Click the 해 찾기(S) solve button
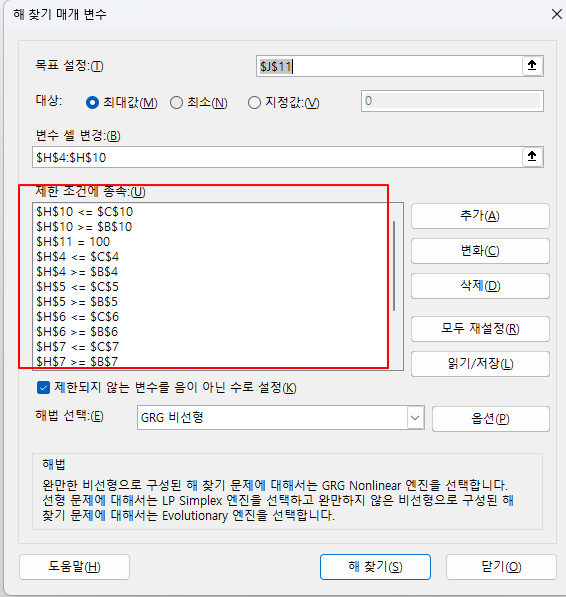 (375, 567)
